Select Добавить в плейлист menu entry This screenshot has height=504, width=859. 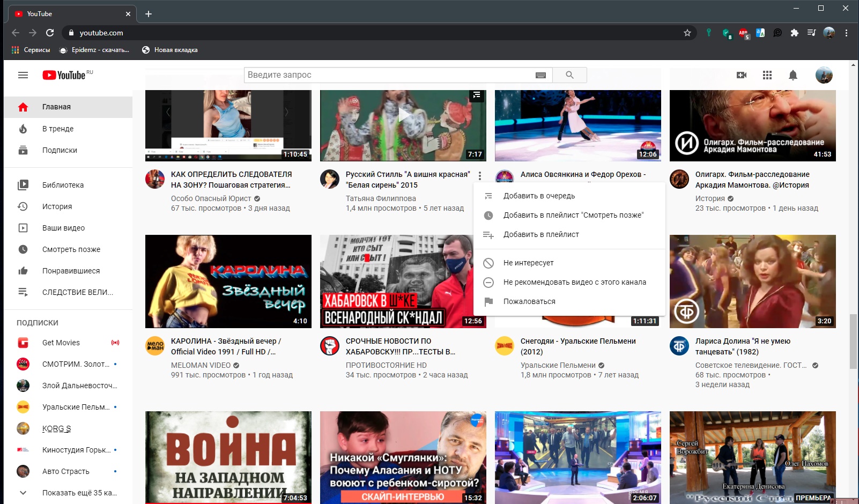[x=569, y=235]
